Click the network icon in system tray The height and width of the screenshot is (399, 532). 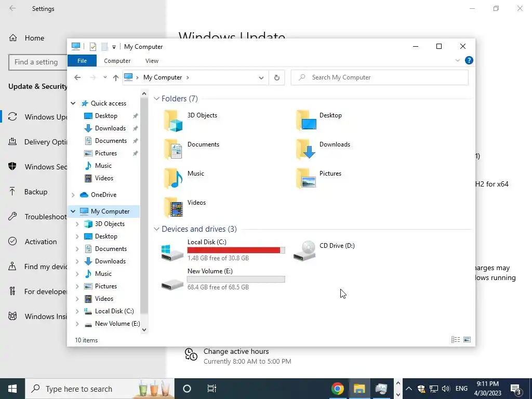click(x=434, y=389)
